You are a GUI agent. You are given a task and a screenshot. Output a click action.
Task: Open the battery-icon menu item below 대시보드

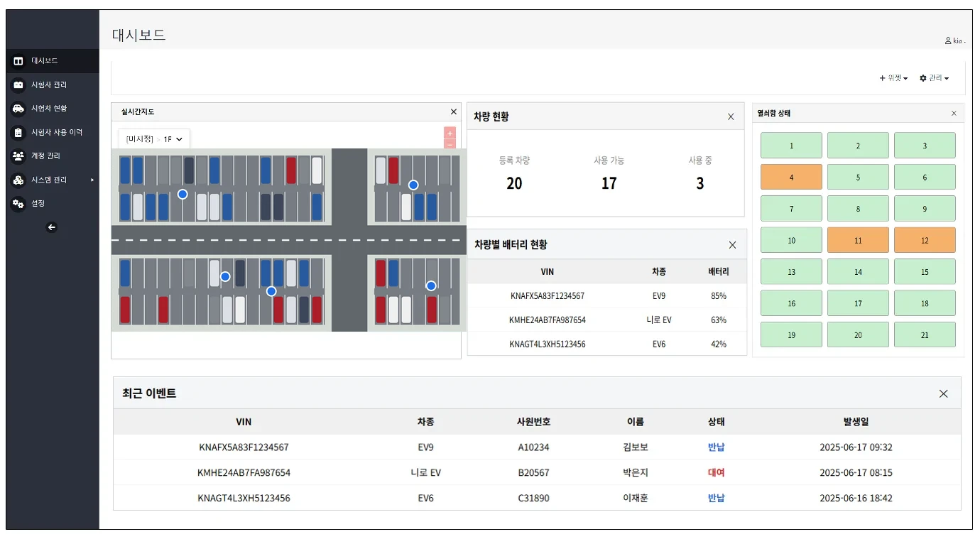point(53,85)
